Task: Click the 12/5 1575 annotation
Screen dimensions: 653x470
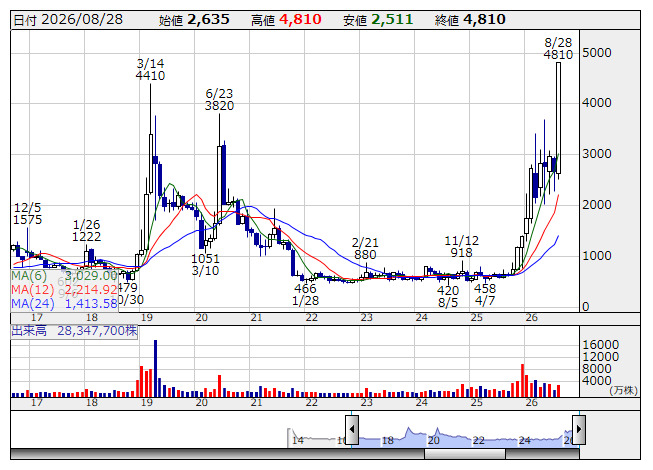Action: click(x=27, y=214)
